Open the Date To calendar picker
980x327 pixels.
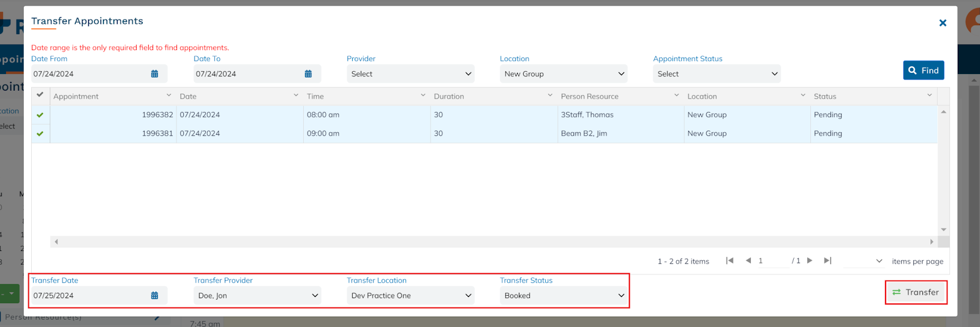click(308, 74)
